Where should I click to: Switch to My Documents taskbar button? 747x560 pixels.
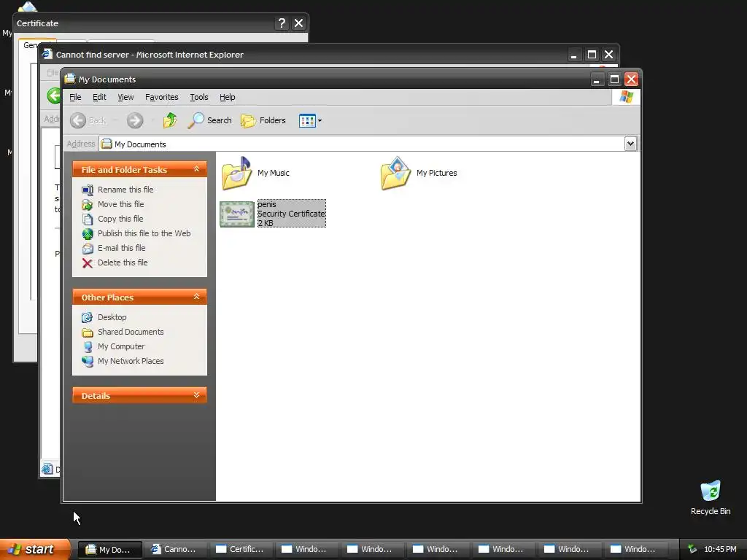click(110, 550)
